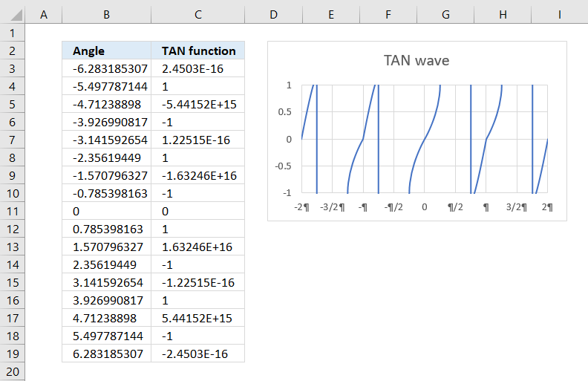
Task: Select cell with 1.63246E+16
Action: point(198,247)
